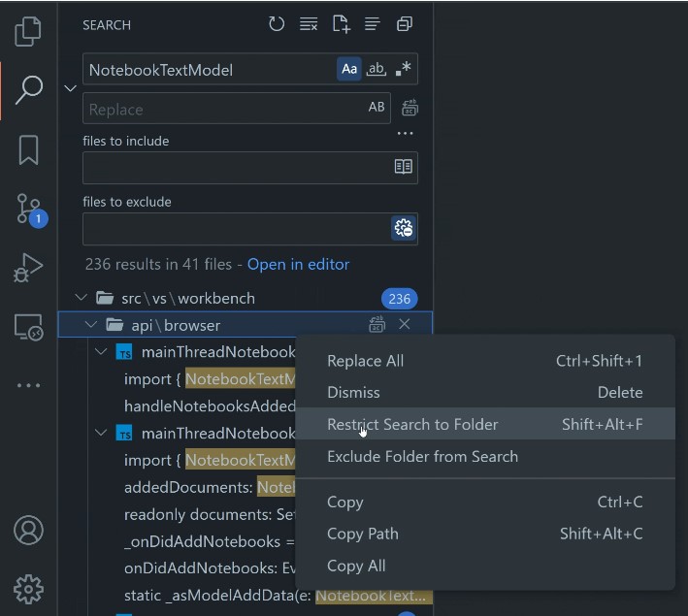Collapse all search results

tap(405, 24)
